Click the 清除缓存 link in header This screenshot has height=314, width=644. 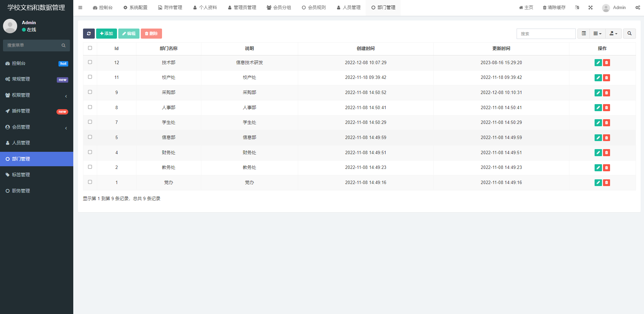tap(554, 7)
